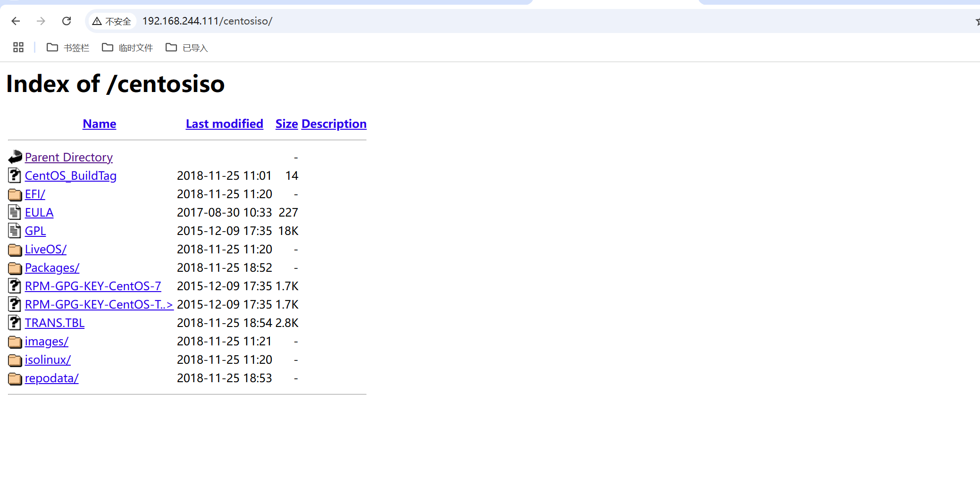Sort listing by Last modified column

click(225, 124)
